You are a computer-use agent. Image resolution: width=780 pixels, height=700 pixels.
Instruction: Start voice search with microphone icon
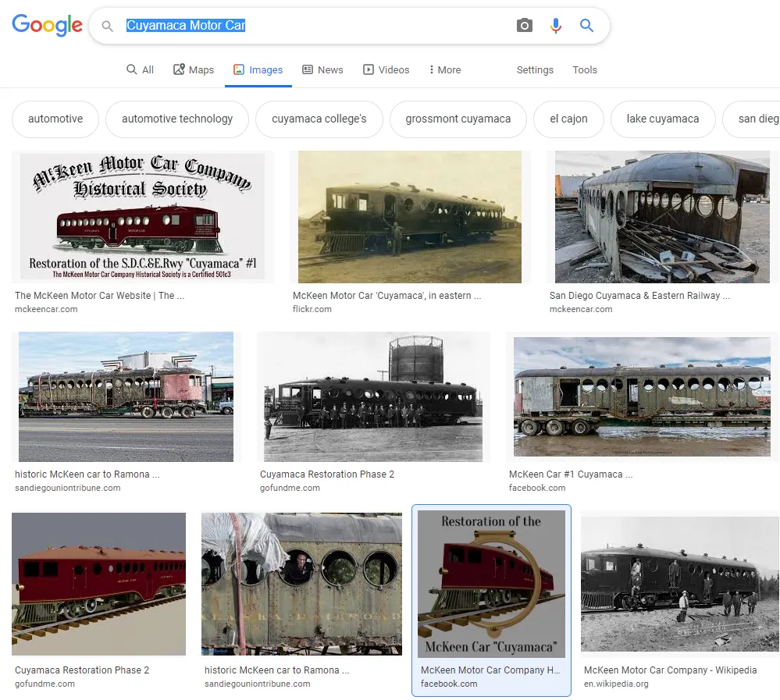pos(556,25)
